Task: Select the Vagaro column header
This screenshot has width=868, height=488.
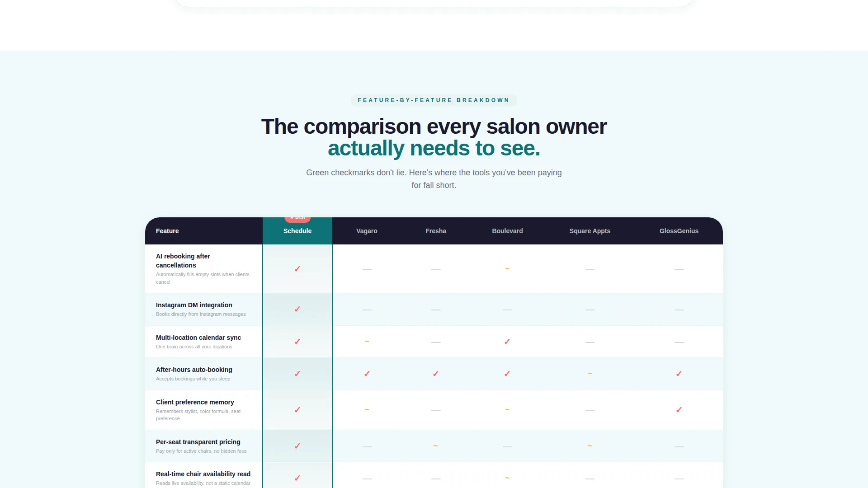Action: [367, 231]
